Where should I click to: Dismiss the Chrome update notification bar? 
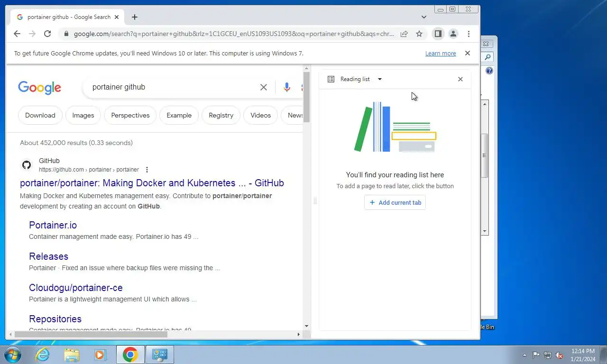(x=468, y=53)
